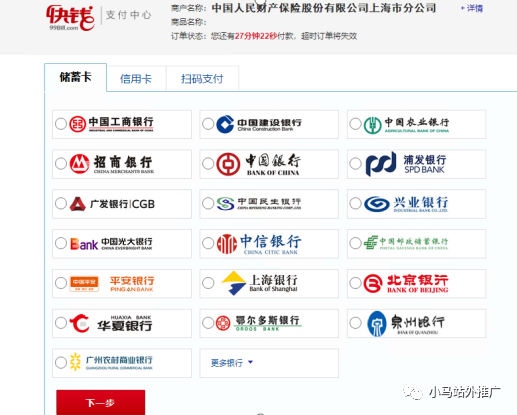The height and width of the screenshot is (415, 517).
Task: Click the 快钱 99Bill logo
Action: pos(70,17)
